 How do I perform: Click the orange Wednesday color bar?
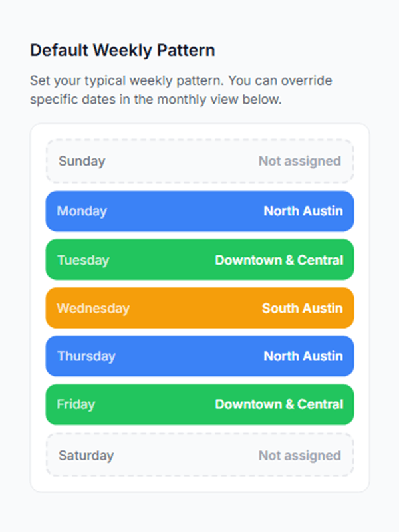[x=166, y=308]
